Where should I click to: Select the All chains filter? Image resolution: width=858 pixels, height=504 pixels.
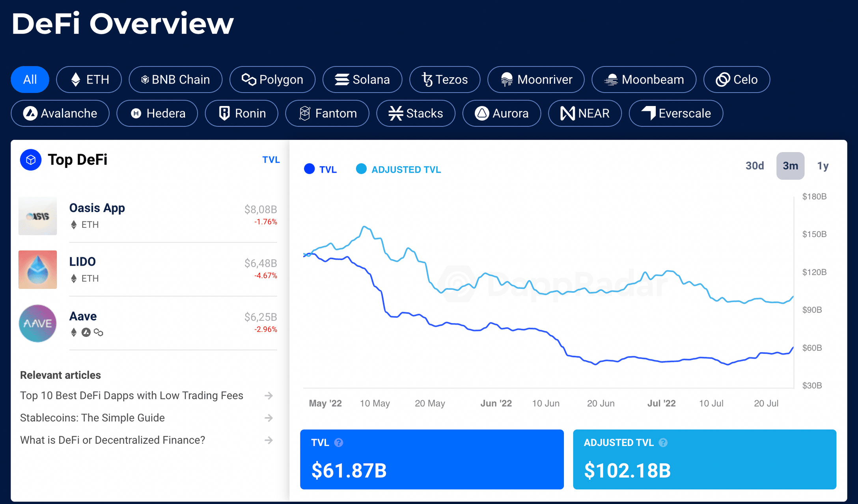coord(30,80)
